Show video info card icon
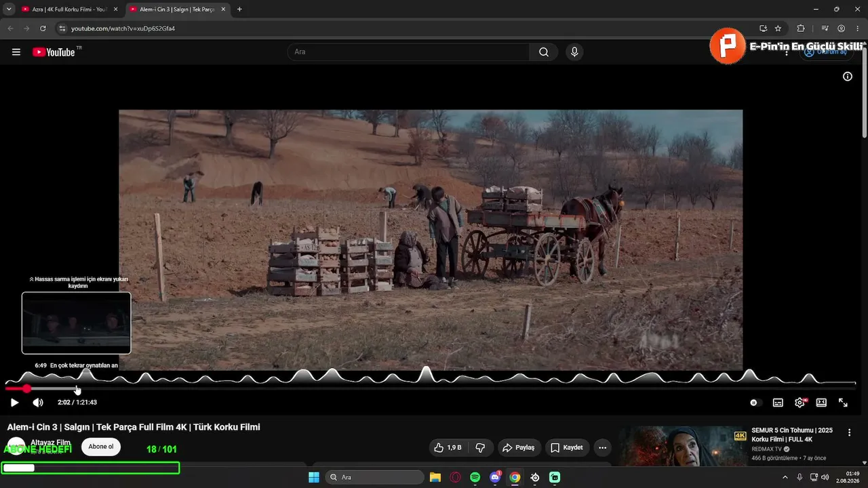The width and height of the screenshot is (868, 488). (847, 77)
